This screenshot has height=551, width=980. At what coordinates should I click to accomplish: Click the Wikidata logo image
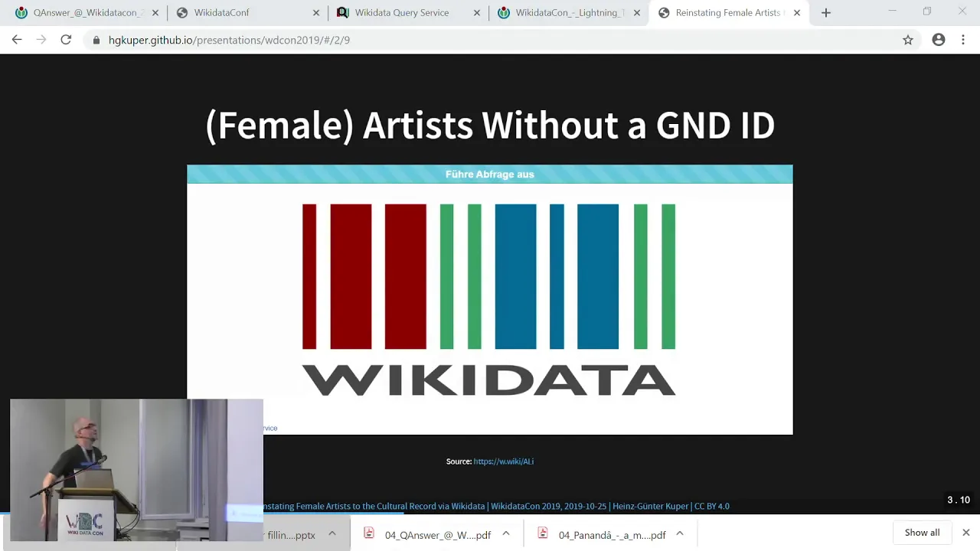[489, 300]
